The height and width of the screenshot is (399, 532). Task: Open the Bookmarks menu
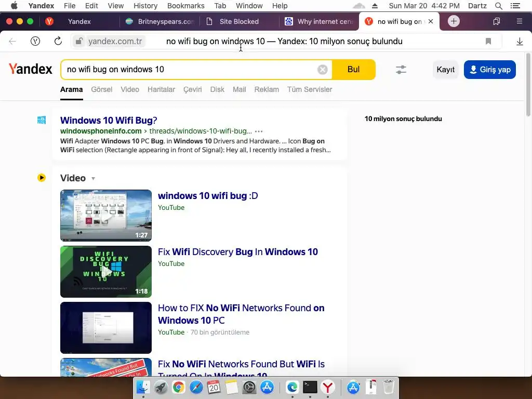coord(185,6)
